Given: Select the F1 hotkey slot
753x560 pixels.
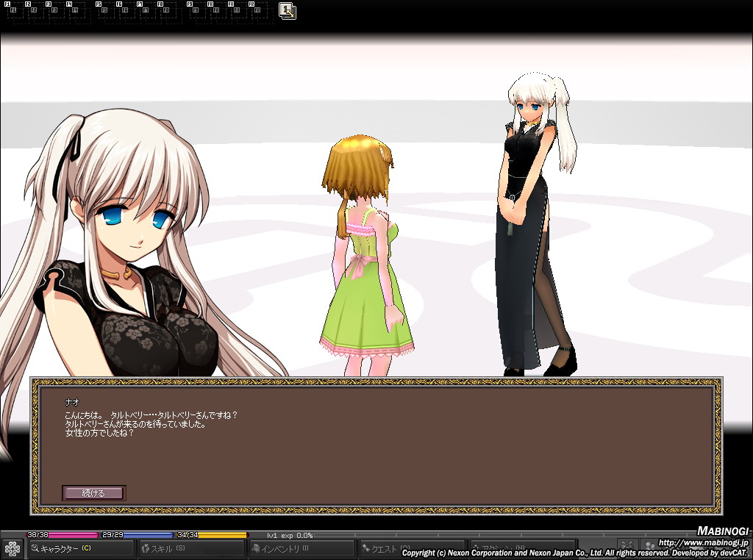Looking at the screenshot, I should click(x=13, y=12).
